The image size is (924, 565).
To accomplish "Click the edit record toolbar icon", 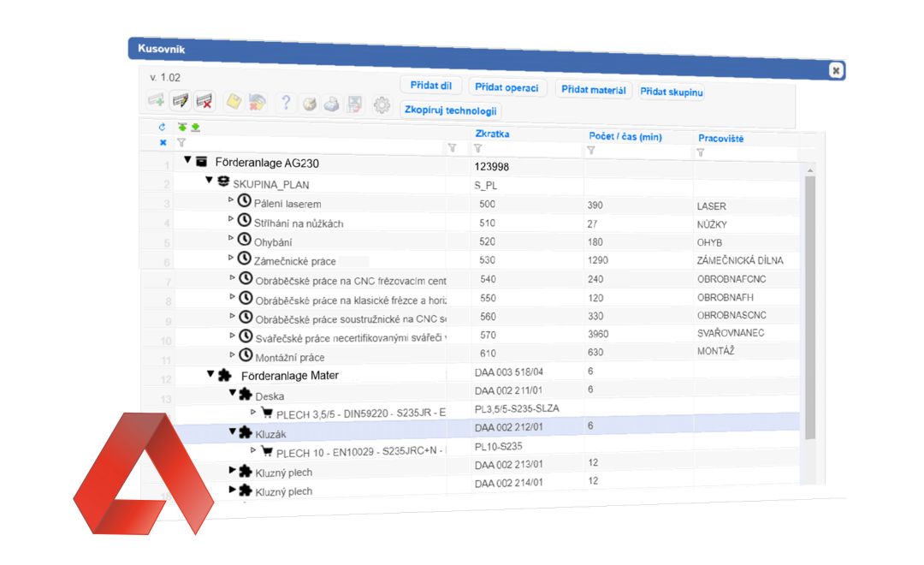I will tap(180, 101).
